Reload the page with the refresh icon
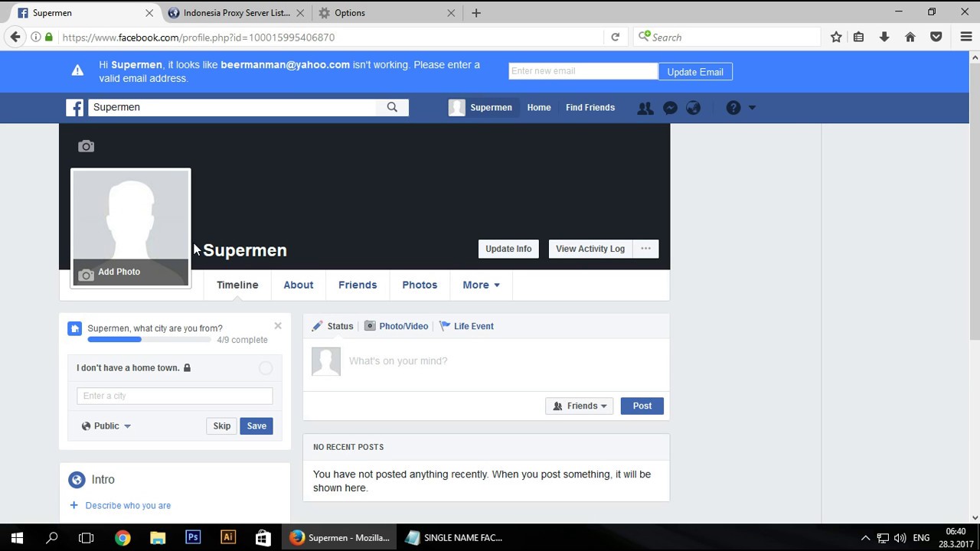This screenshot has width=980, height=551. click(615, 37)
